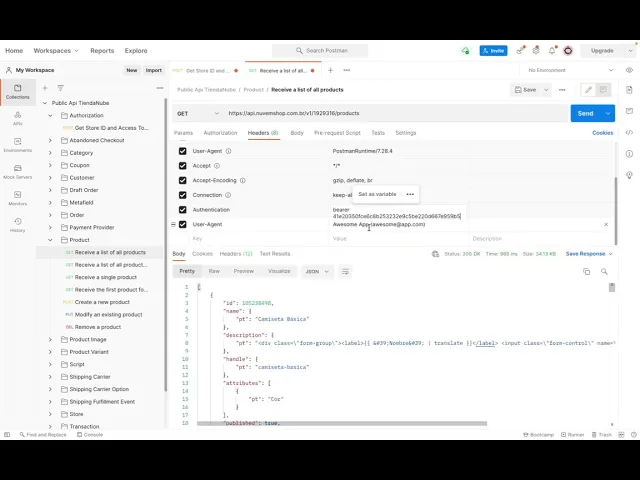The image size is (640, 480).
Task: Open the GET method dropdown
Action: (198, 113)
